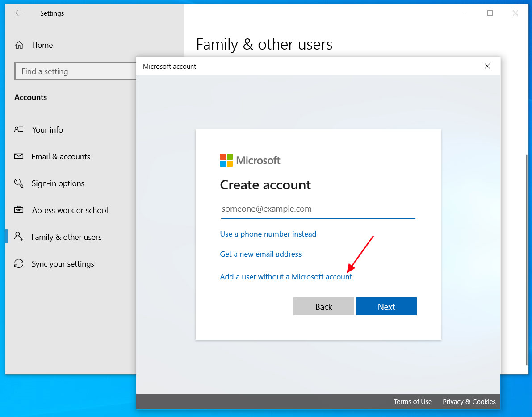Click the Settings page vertical scrollbar
This screenshot has height=417, width=532.
(527, 259)
